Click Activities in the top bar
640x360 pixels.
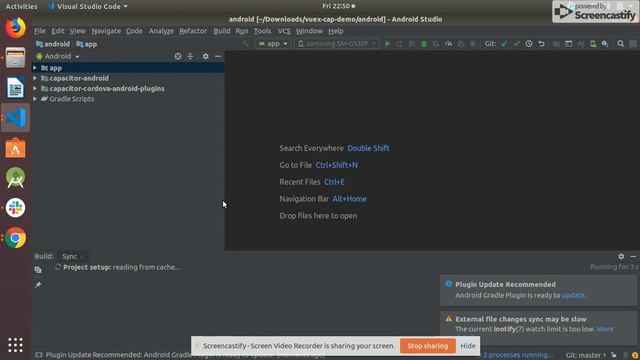(x=21, y=7)
